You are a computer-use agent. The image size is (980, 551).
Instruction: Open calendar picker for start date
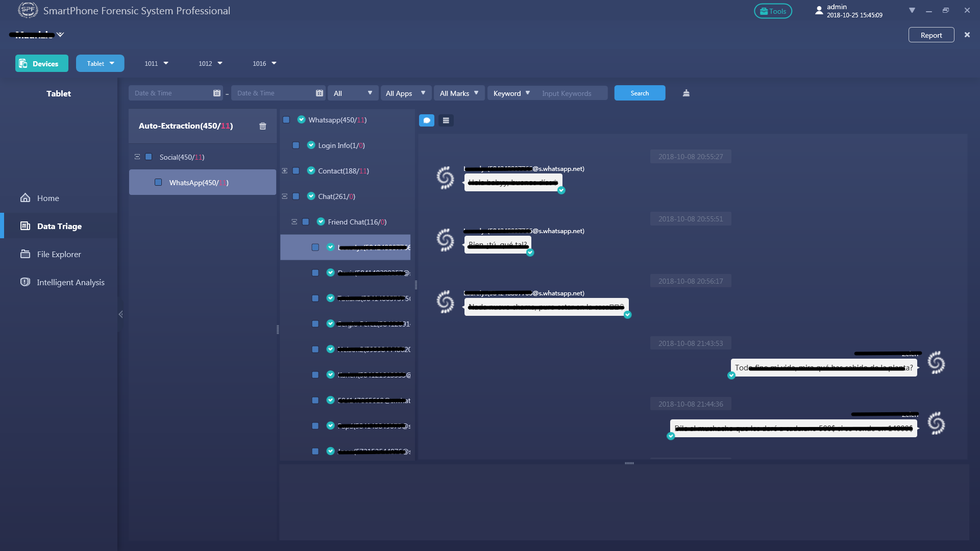[x=216, y=93]
